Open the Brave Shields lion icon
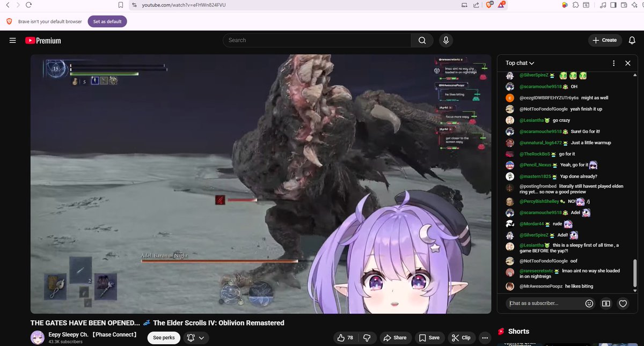 pyautogui.click(x=489, y=5)
